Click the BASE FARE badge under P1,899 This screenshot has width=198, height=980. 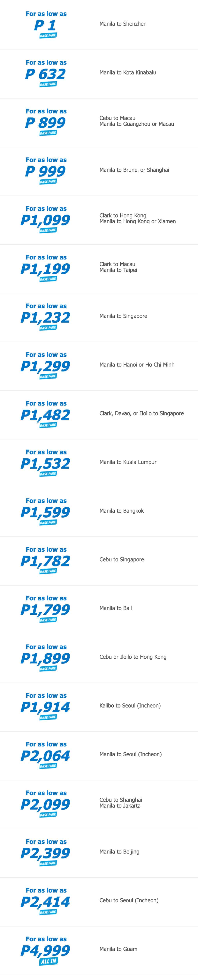(48, 669)
